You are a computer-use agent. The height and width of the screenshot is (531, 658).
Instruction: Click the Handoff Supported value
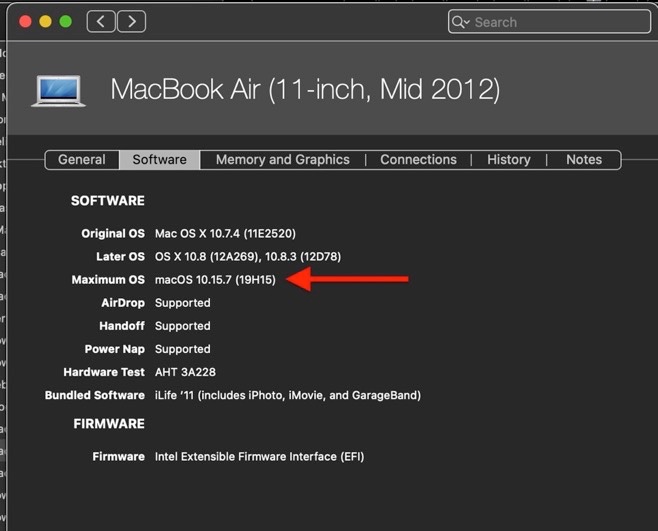click(x=183, y=326)
